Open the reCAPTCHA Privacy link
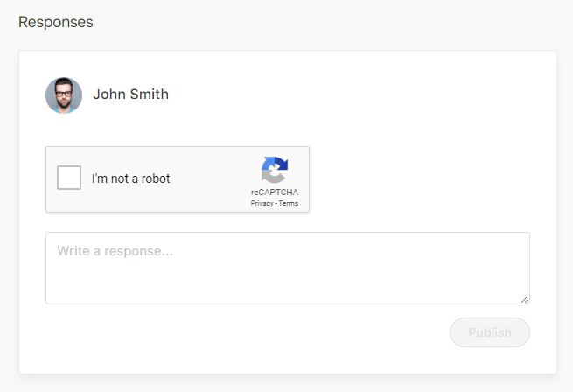 (262, 203)
